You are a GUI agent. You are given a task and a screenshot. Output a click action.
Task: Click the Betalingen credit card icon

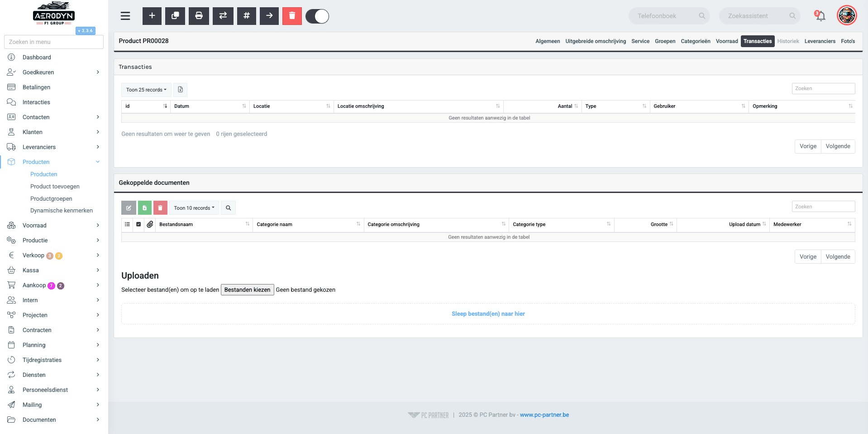(x=11, y=87)
